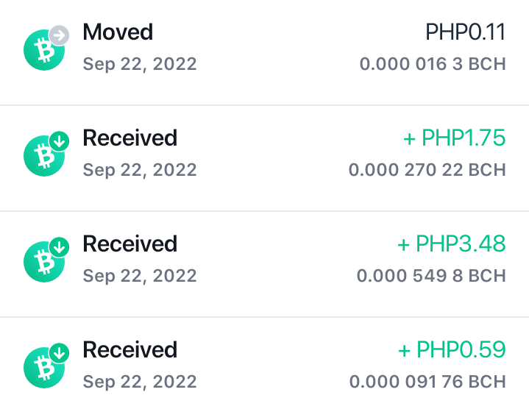Tap Received label on the PHP3.48 row
This screenshot has width=529, height=420.
tap(130, 244)
